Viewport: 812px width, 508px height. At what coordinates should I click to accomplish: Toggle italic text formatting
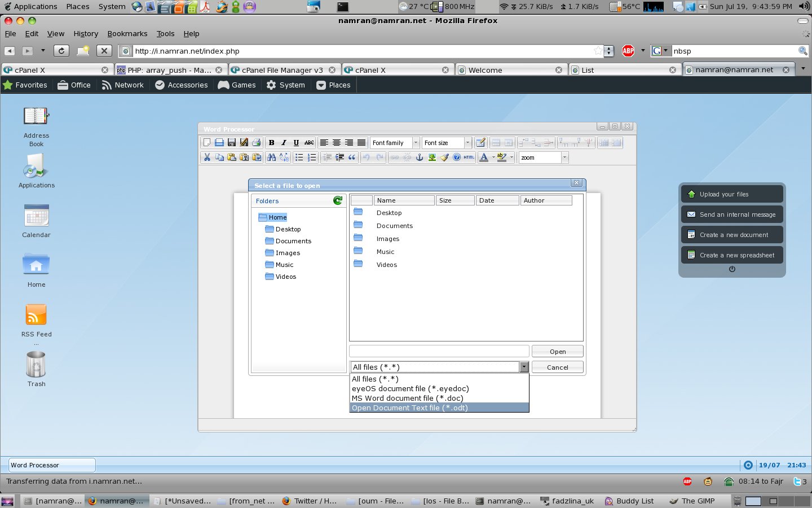pos(284,143)
